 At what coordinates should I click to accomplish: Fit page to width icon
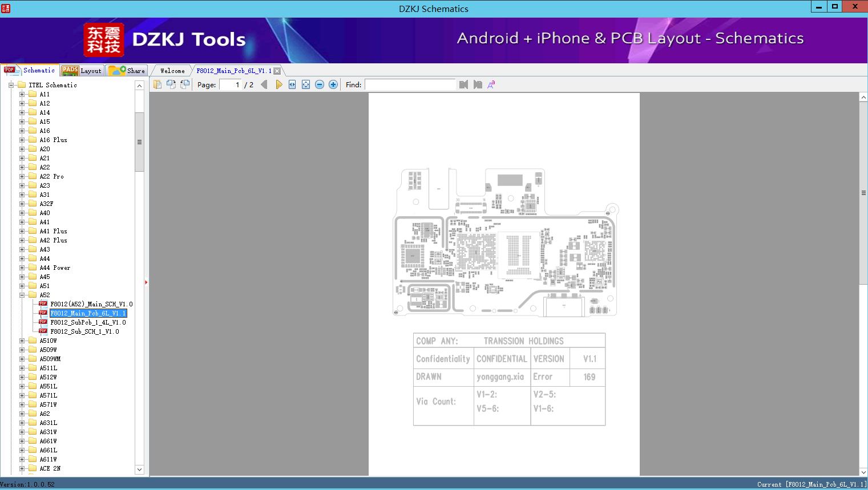292,84
